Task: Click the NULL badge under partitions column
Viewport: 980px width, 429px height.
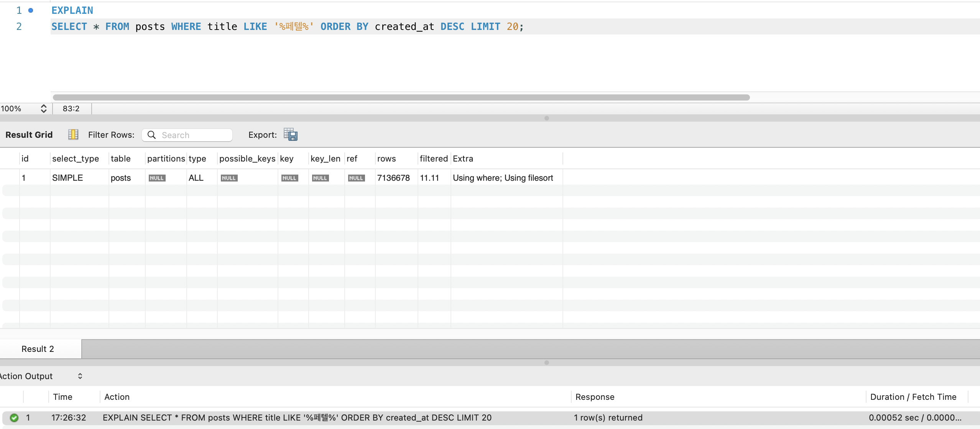Action: tap(157, 178)
